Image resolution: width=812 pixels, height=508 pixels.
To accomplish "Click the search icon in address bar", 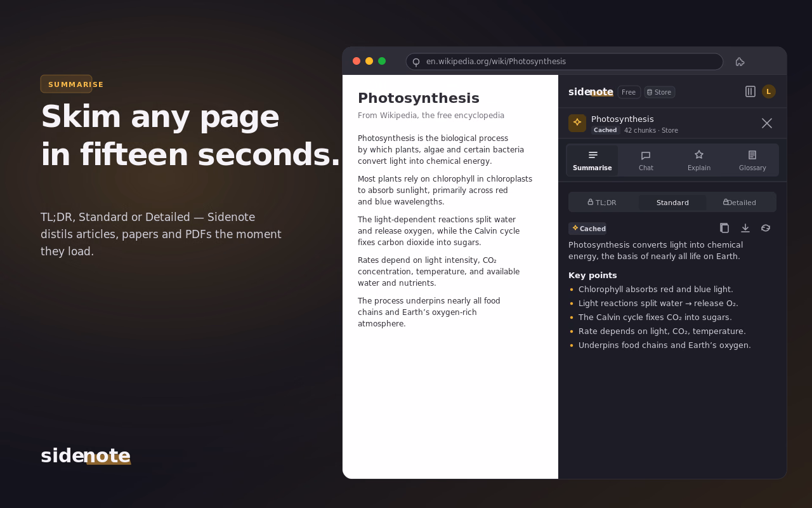I will (x=416, y=62).
